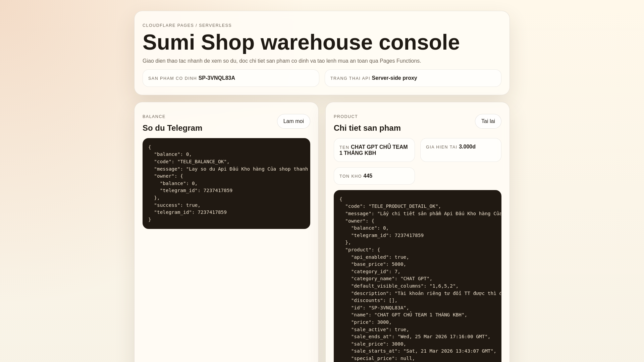The image size is (644, 362).
Task: Click the TON KHO 445 stock card
Action: (x=374, y=176)
